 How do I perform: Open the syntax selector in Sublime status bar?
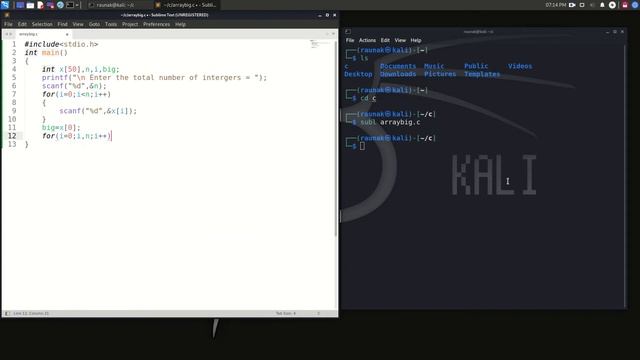point(318,313)
